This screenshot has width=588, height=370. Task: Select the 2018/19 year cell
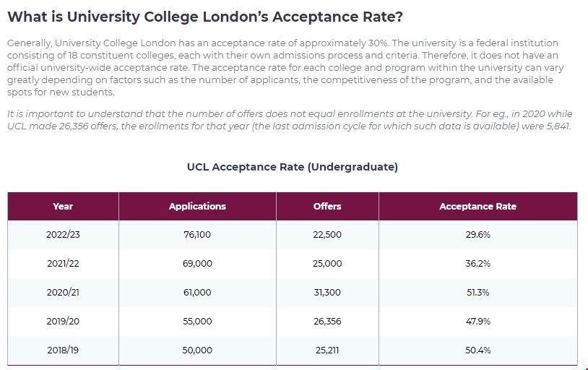point(63,350)
